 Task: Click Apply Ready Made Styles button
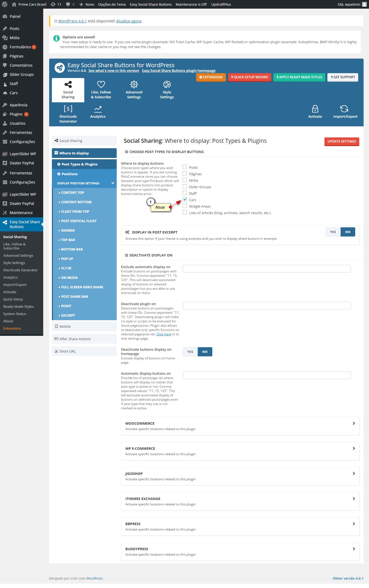click(299, 77)
